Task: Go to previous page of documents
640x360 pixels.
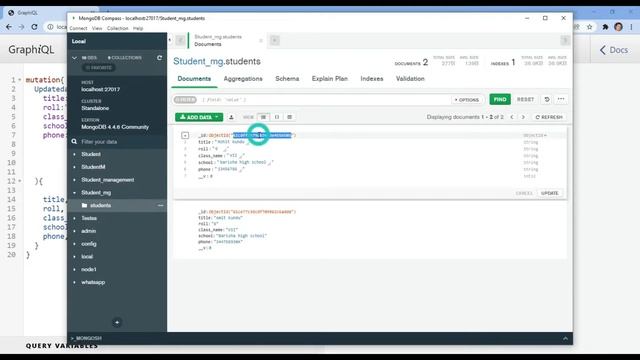Action: pos(512,117)
